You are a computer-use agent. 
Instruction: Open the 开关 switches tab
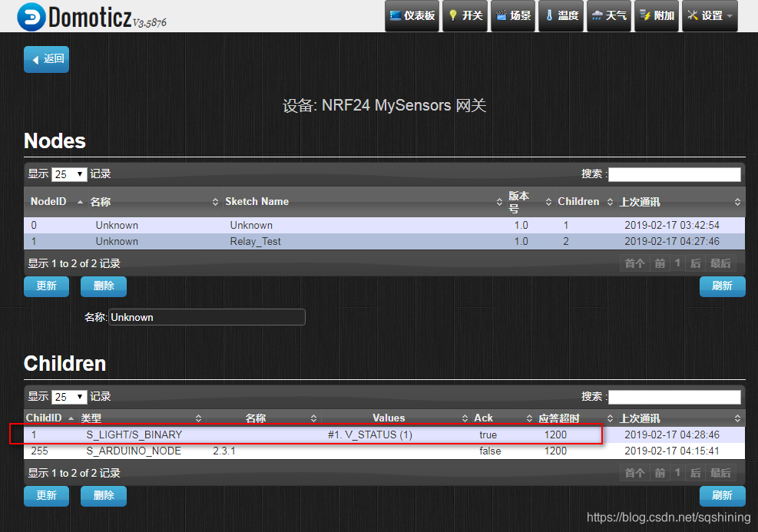[465, 15]
